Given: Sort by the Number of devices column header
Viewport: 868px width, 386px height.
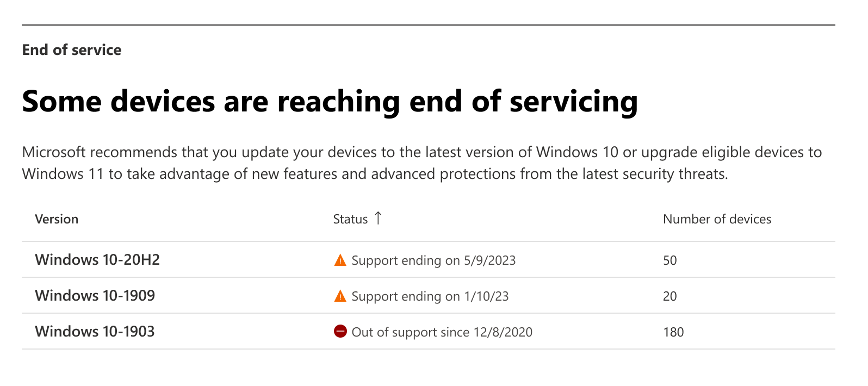Looking at the screenshot, I should [x=717, y=219].
